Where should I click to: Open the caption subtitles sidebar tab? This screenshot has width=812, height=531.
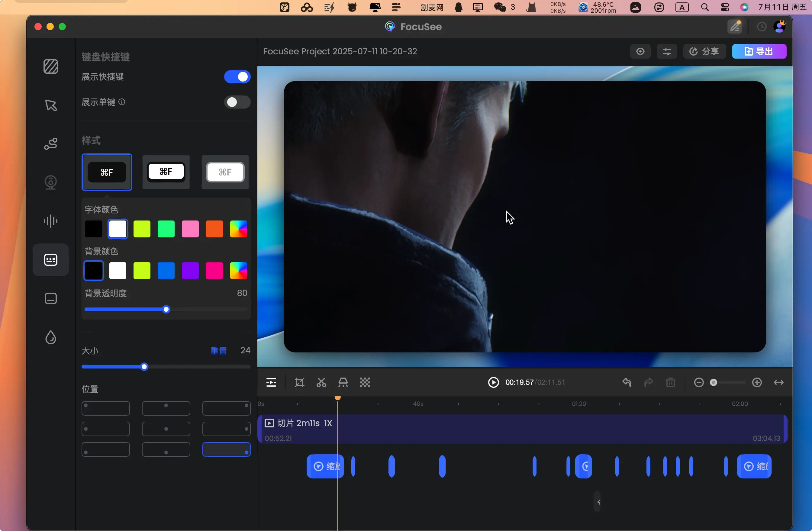tap(51, 299)
